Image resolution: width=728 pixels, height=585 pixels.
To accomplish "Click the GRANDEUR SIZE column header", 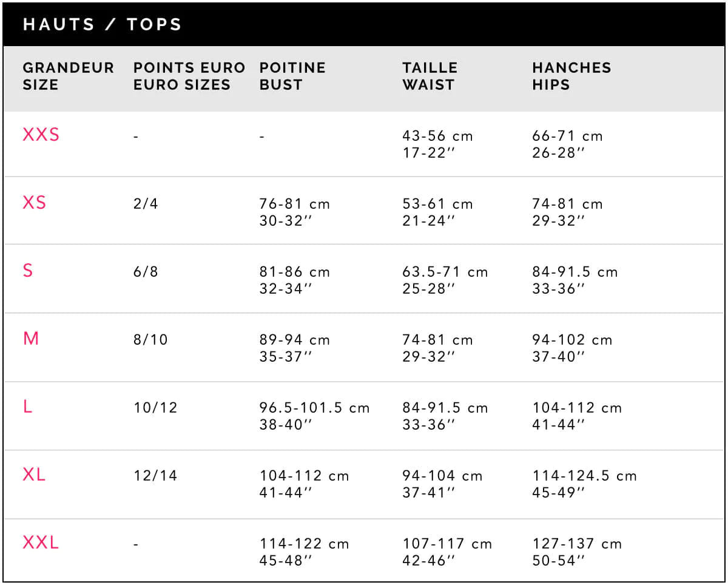I will [69, 76].
